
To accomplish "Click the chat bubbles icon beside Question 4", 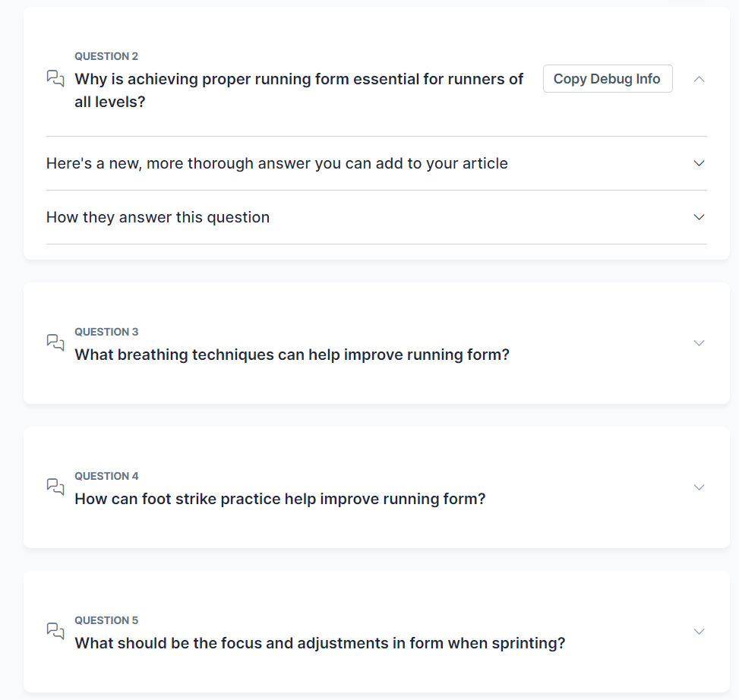I will [55, 487].
